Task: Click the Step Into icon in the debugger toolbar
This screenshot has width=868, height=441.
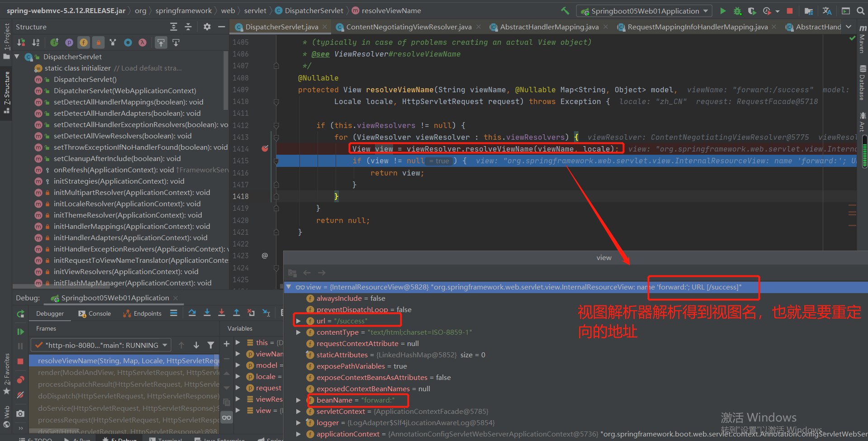Action: [x=207, y=313]
